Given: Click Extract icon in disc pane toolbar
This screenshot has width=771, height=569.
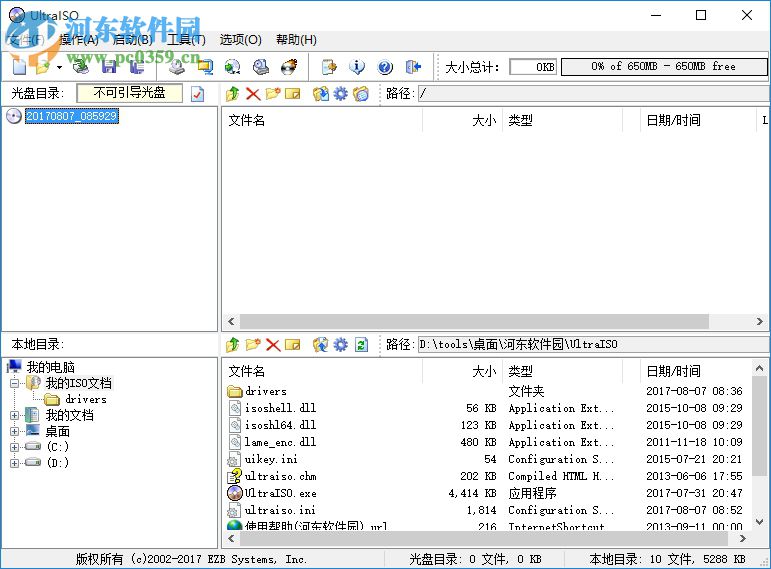Looking at the screenshot, I should pos(321,93).
